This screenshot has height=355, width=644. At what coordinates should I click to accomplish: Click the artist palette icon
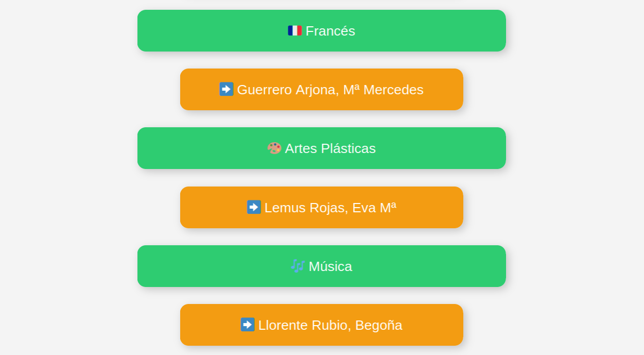[x=274, y=148]
